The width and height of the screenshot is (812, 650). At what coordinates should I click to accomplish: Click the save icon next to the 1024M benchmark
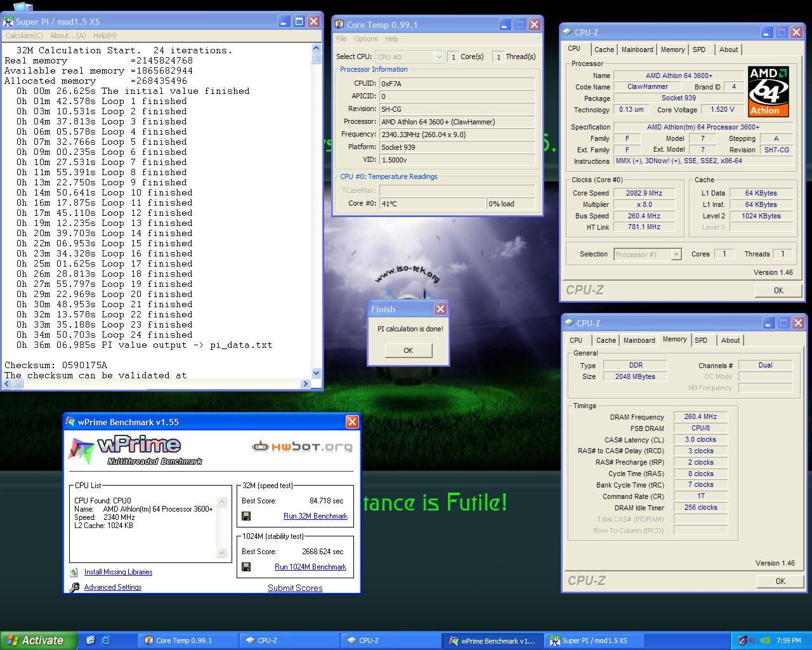tap(246, 567)
